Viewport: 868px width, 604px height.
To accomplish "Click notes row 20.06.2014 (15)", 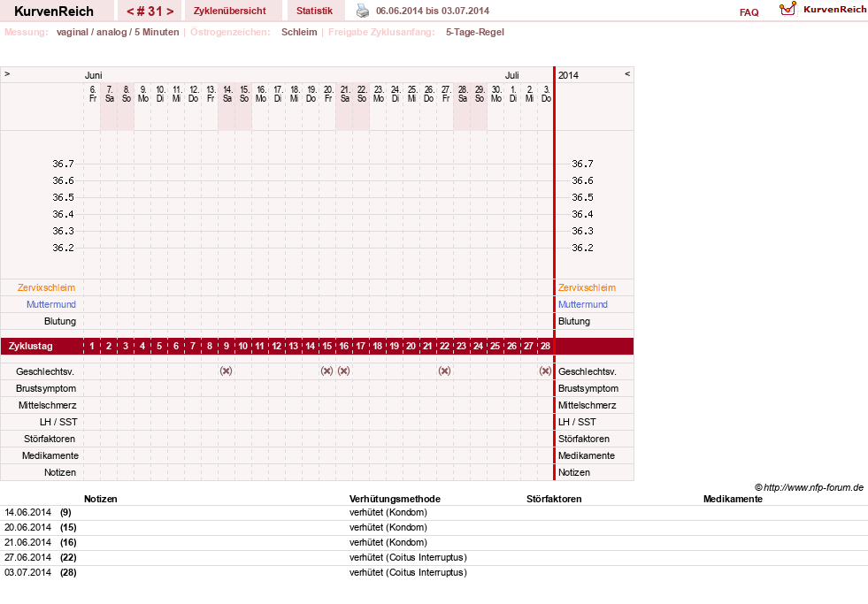I will pos(434,528).
